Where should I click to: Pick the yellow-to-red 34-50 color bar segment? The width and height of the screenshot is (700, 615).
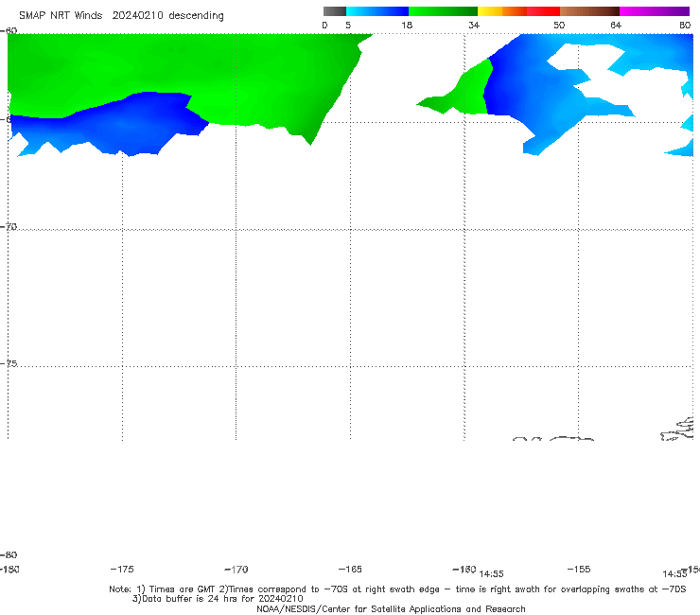pos(518,11)
